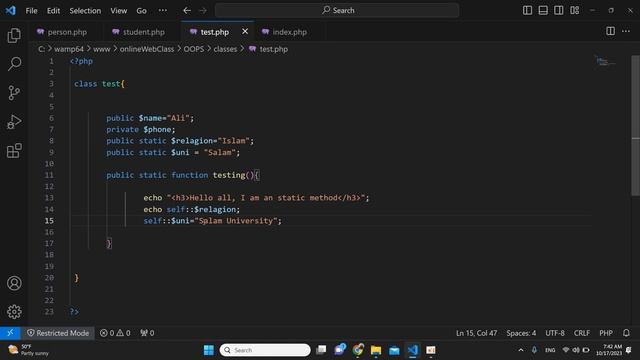Open the hidden menus ellipsis in menu bar
The image size is (640, 360).
pos(162,11)
